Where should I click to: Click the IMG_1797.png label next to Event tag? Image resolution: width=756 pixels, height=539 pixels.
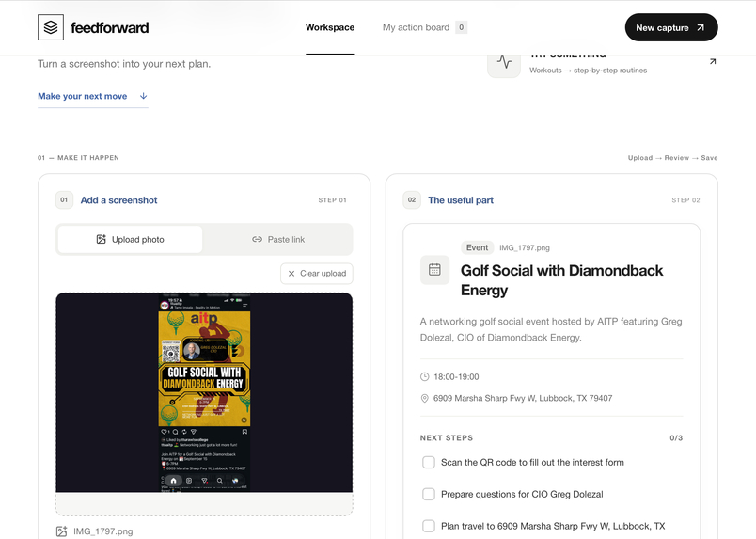[525, 247]
